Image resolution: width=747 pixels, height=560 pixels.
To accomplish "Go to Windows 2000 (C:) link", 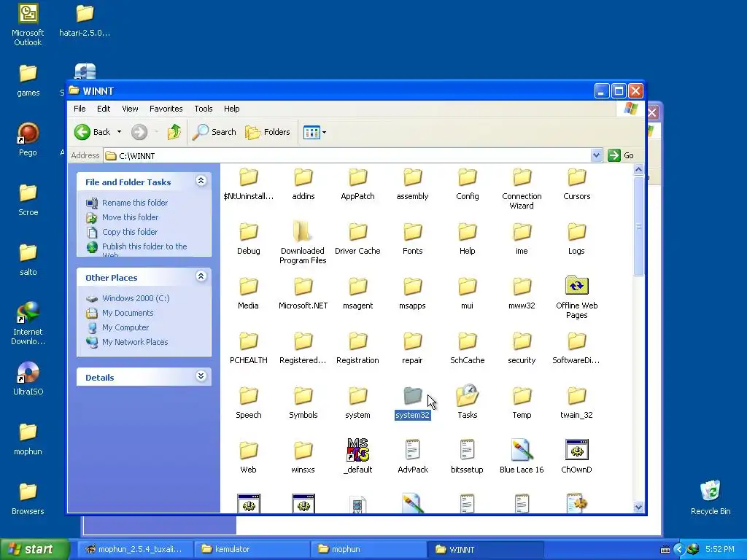I will click(136, 298).
